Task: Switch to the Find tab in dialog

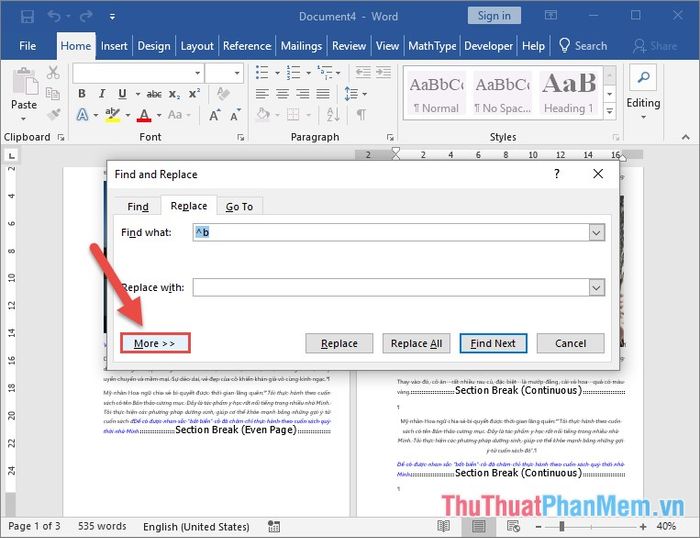Action: tap(138, 207)
